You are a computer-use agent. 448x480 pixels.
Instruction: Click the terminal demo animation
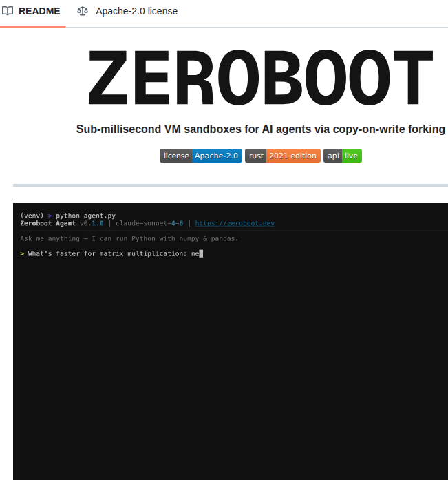coord(231,342)
